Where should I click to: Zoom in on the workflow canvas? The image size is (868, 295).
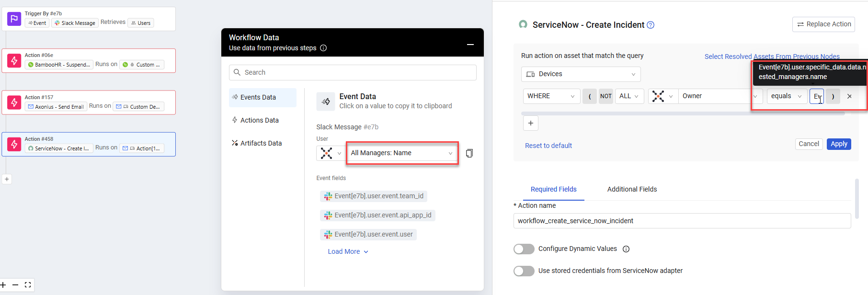tap(3, 285)
